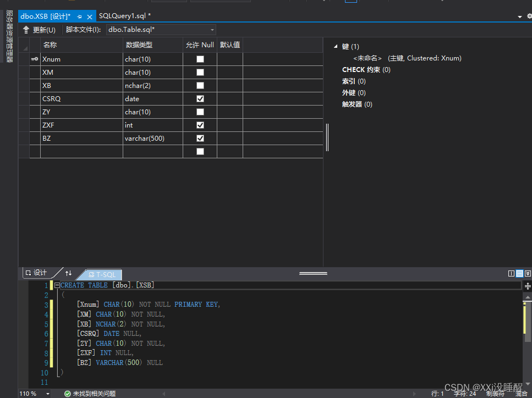
Task: Click the 默认值 column header
Action: (230, 45)
